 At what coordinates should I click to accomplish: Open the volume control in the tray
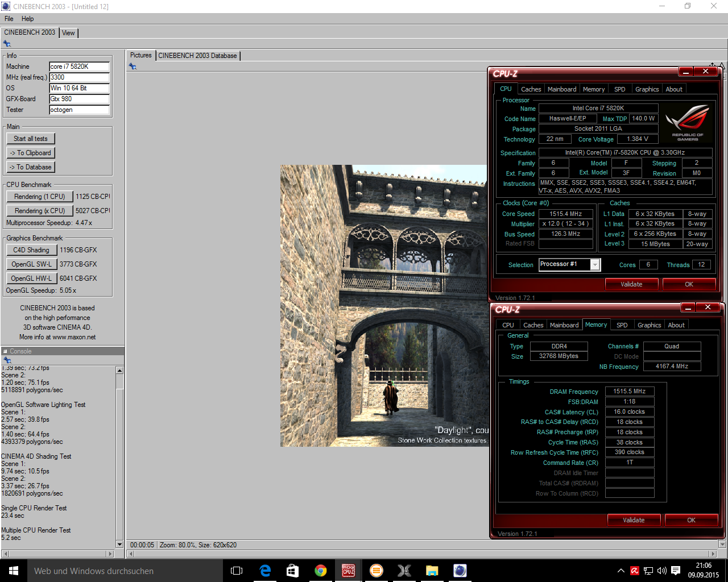pos(661,571)
